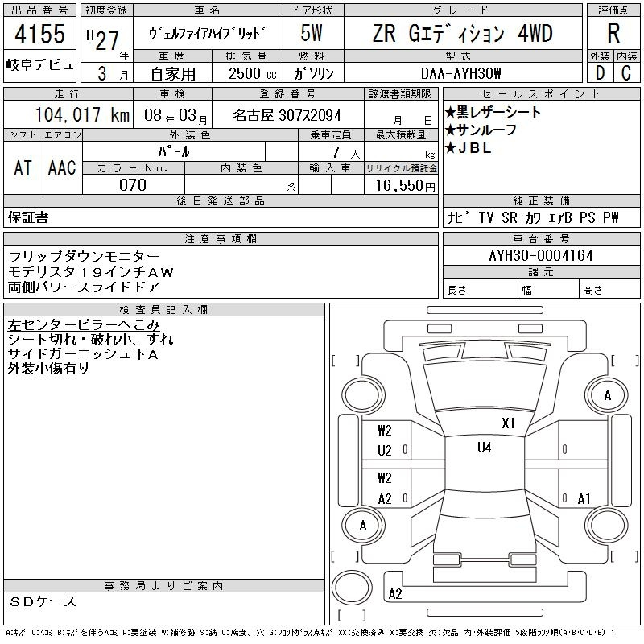Select the U2 marker on the car diagram

click(385, 451)
